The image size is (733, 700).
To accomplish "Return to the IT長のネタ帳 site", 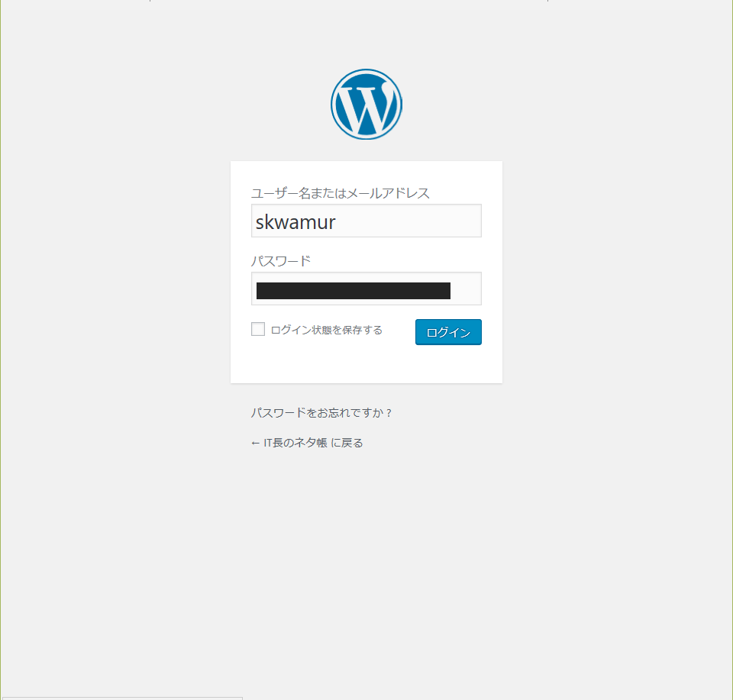I will pyautogui.click(x=307, y=443).
